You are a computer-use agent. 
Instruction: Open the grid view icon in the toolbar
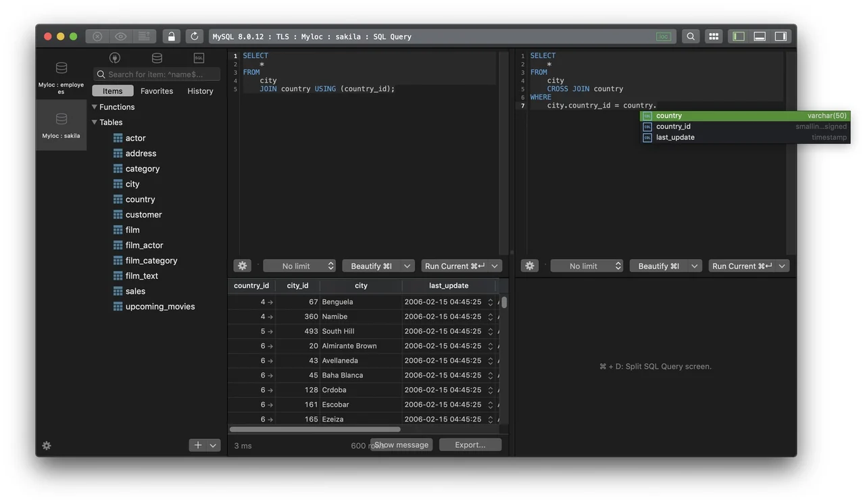click(714, 36)
